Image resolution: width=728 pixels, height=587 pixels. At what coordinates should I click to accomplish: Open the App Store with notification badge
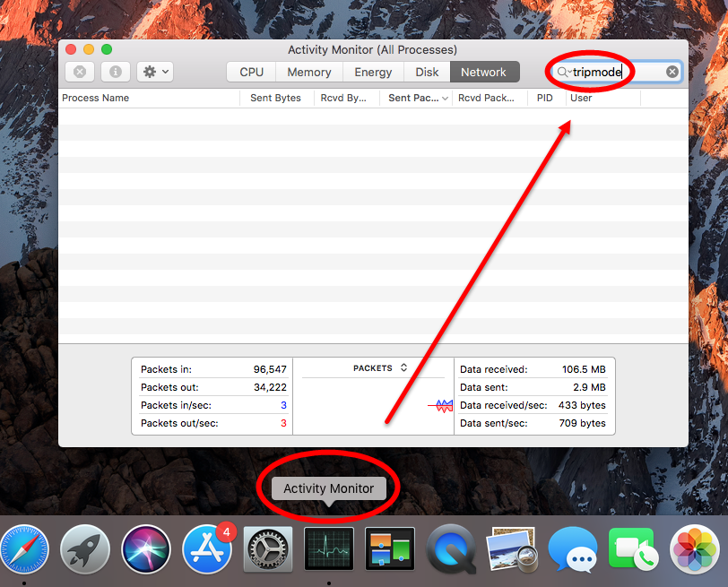click(207, 548)
